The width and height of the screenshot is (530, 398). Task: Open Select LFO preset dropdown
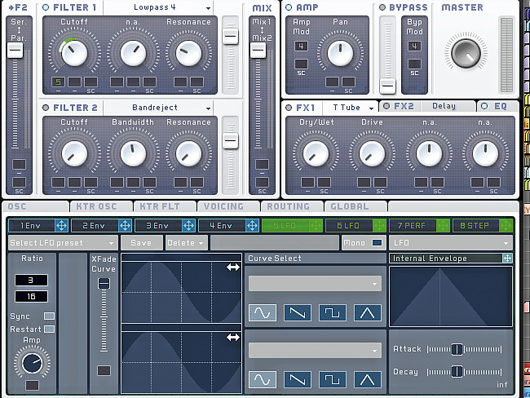pyautogui.click(x=63, y=243)
